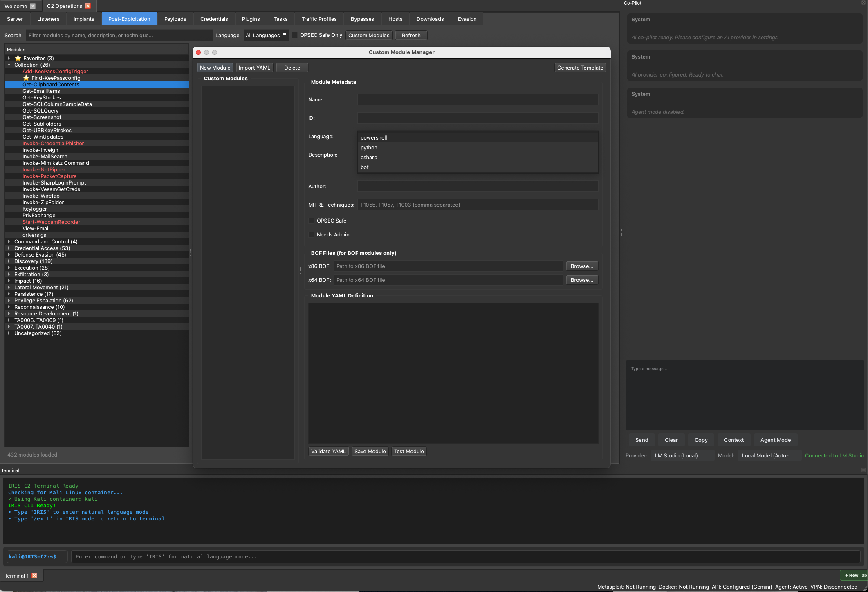Expand the Discovery (139) category
Screen dimensions: 868x592
[x=9, y=261]
